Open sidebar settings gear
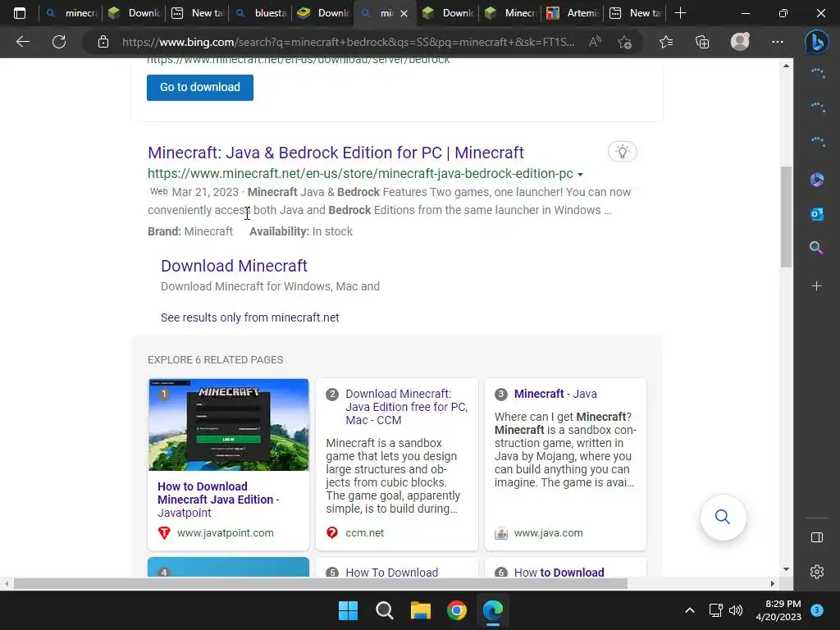The image size is (840, 630). (x=816, y=572)
